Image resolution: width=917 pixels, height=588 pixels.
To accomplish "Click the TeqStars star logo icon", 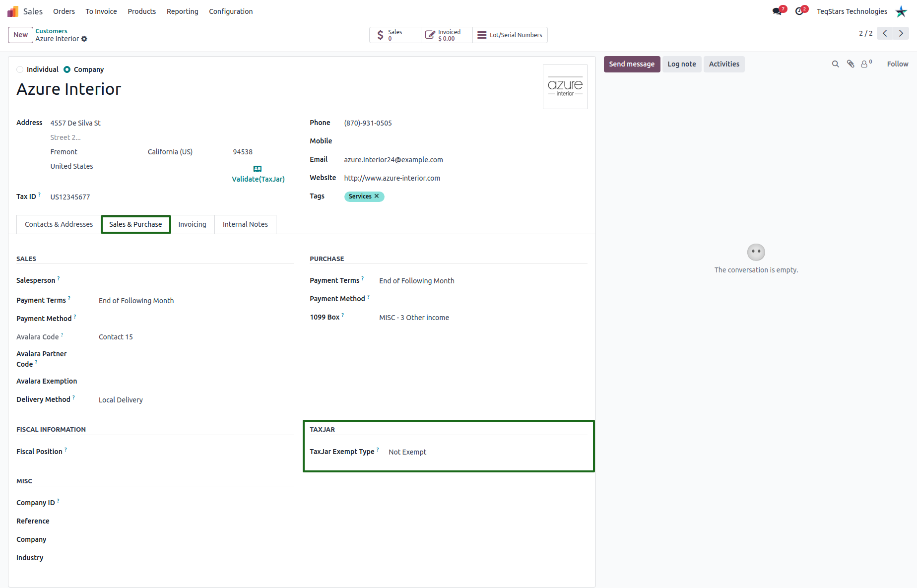I will [901, 11].
